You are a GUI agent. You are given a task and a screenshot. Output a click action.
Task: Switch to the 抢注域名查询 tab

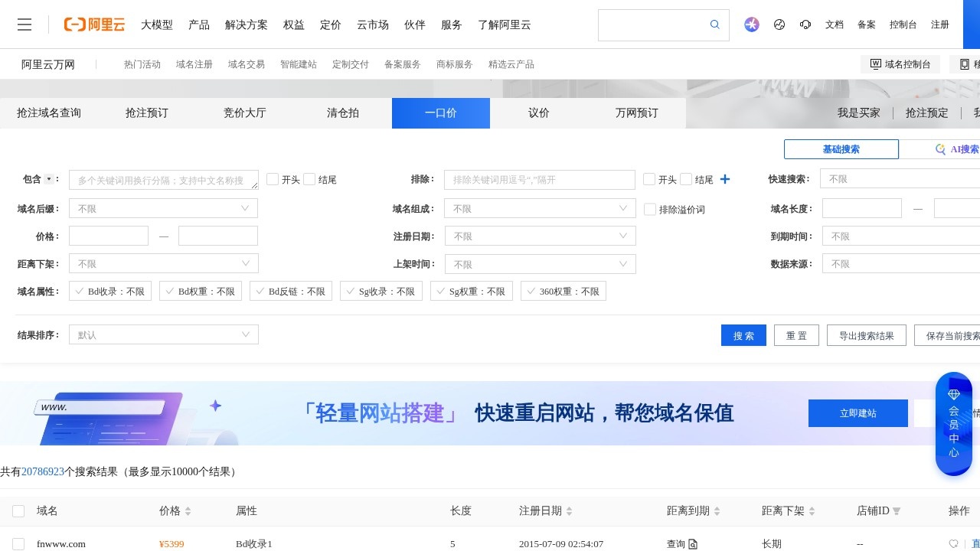pos(49,113)
